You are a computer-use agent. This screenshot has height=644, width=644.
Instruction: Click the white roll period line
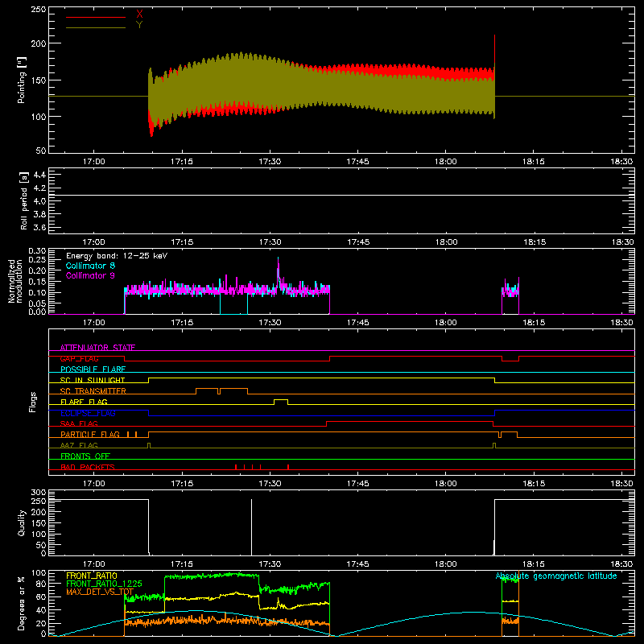tap(341, 195)
